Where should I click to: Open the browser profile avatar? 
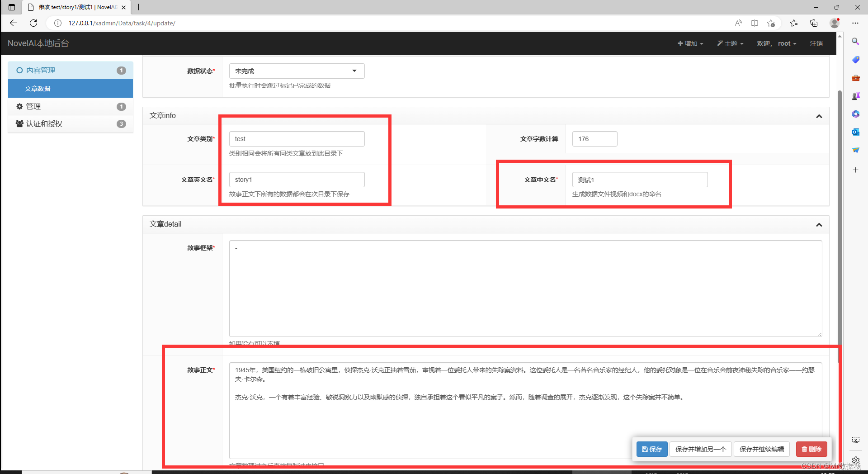point(835,23)
